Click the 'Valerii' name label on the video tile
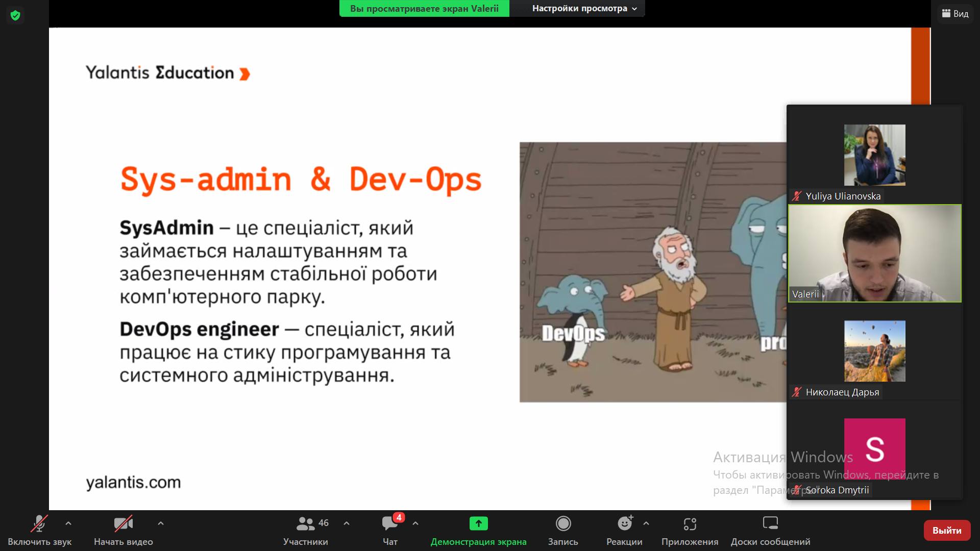 (805, 294)
